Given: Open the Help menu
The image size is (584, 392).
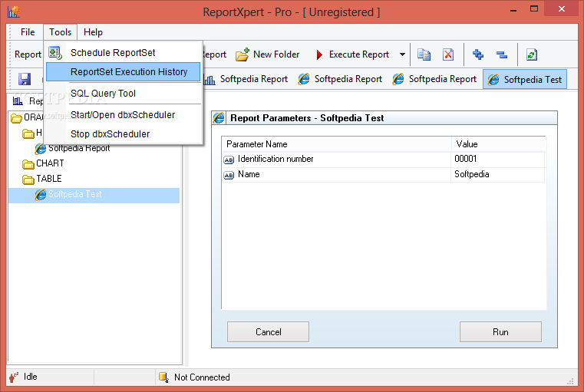Looking at the screenshot, I should coord(93,32).
